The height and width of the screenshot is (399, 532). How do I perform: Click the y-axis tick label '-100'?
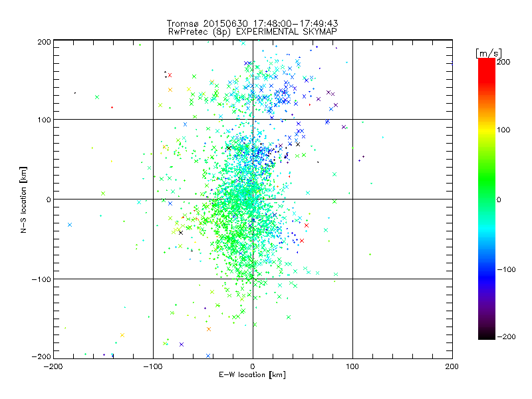point(41,279)
